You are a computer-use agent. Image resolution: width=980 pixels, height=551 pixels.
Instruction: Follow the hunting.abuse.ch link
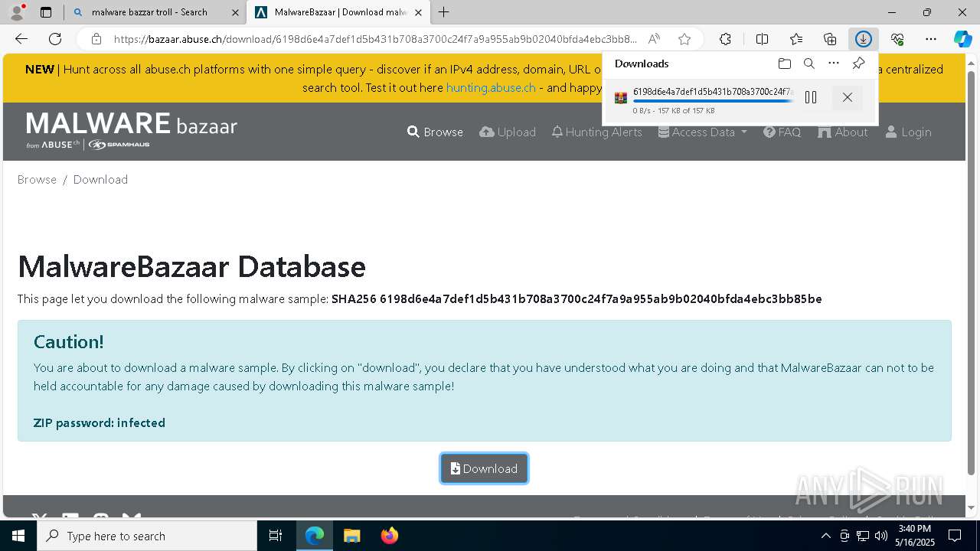[491, 87]
